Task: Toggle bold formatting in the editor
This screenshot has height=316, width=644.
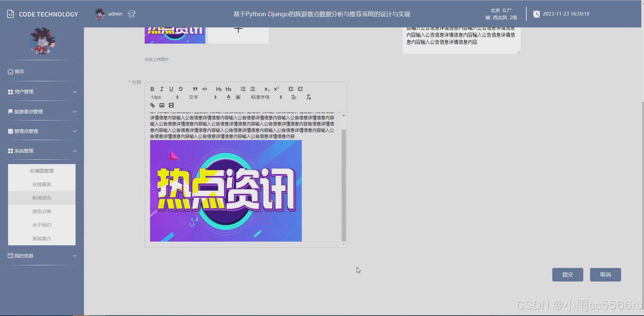Action: pyautogui.click(x=152, y=89)
